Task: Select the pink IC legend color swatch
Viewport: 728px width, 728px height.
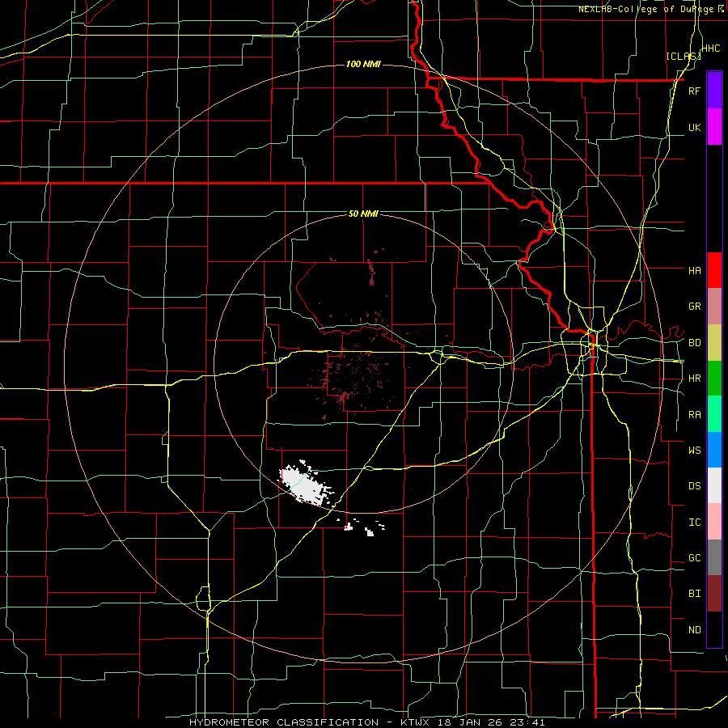Action: click(x=714, y=522)
